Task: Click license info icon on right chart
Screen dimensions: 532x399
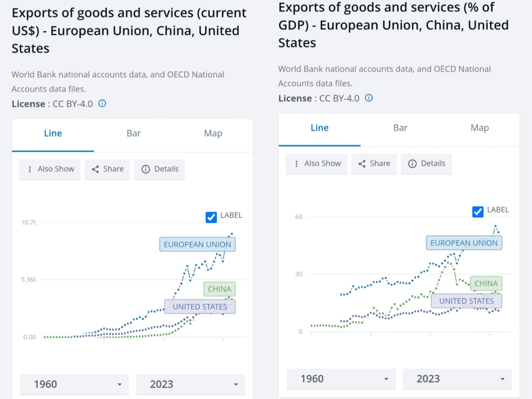Action: pos(369,98)
